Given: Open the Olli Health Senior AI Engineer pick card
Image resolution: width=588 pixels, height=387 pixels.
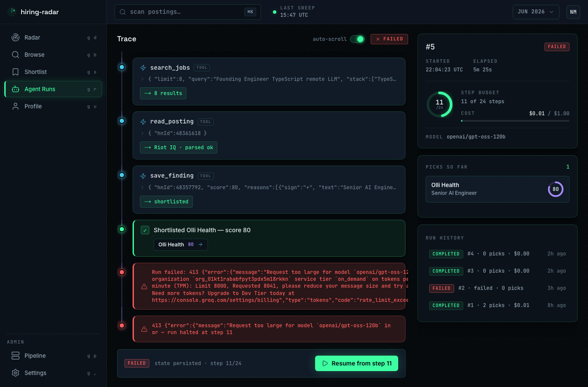Looking at the screenshot, I should [498, 189].
